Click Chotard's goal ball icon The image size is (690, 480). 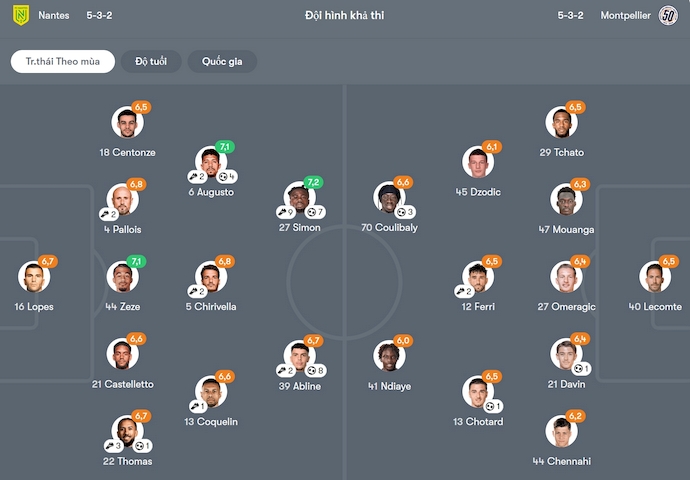(487, 406)
